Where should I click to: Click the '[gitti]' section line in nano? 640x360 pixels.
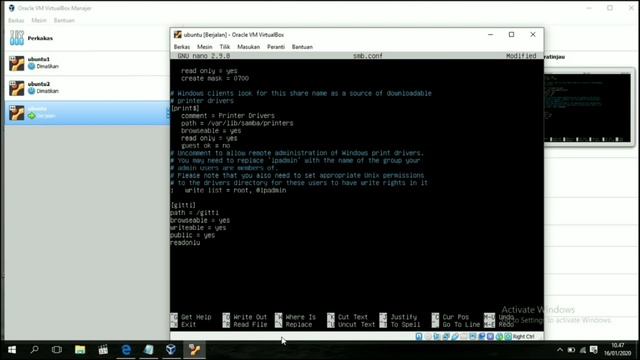(183, 205)
